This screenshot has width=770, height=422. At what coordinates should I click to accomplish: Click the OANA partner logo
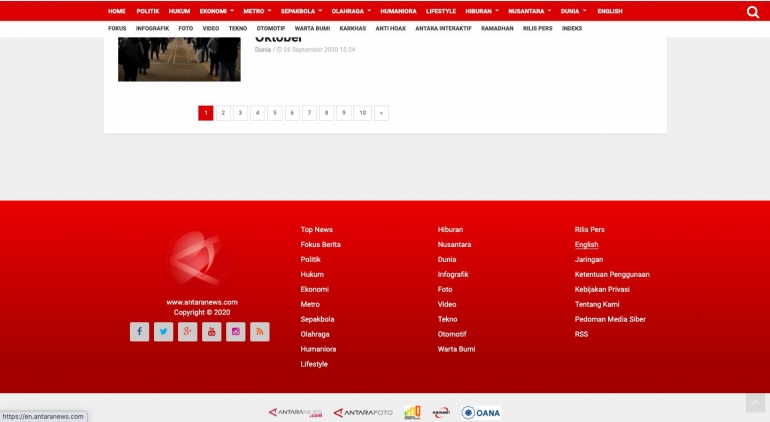(x=481, y=412)
